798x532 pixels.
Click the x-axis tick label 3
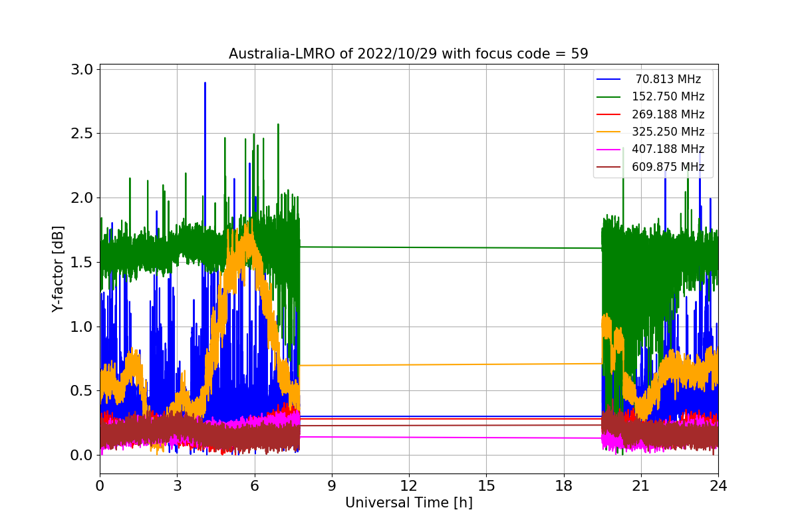point(177,485)
